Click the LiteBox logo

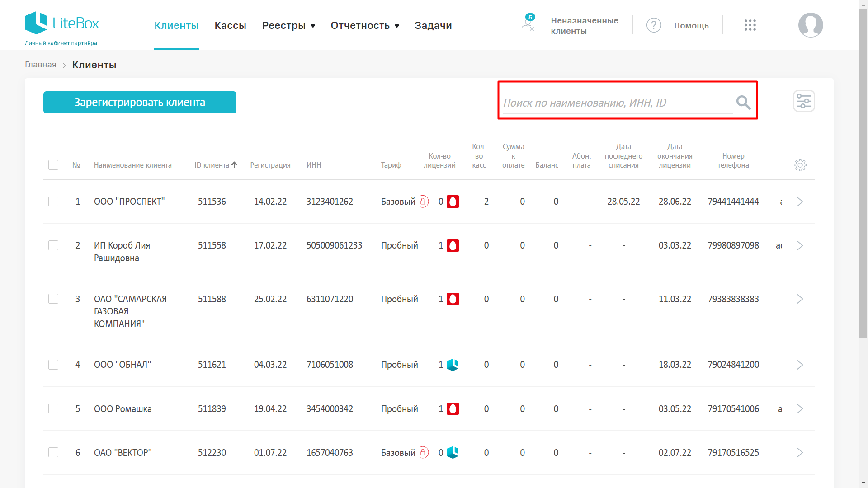tap(62, 23)
